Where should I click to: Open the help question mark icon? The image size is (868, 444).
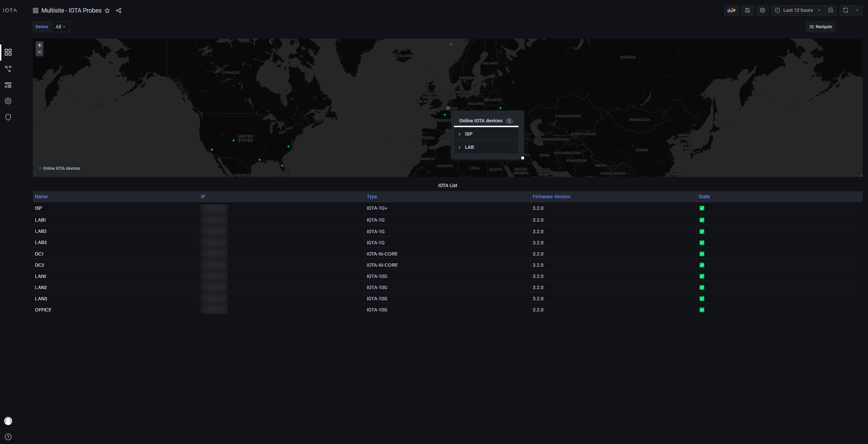(x=8, y=437)
